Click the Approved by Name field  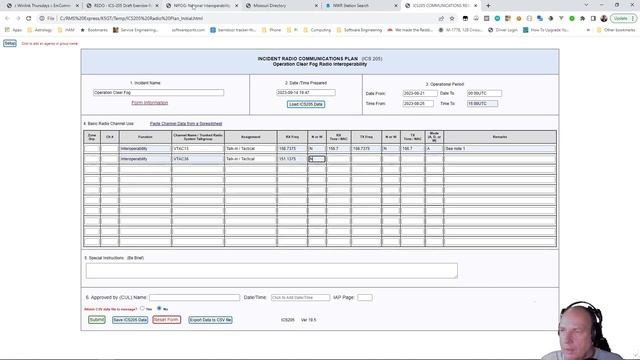pos(194,298)
